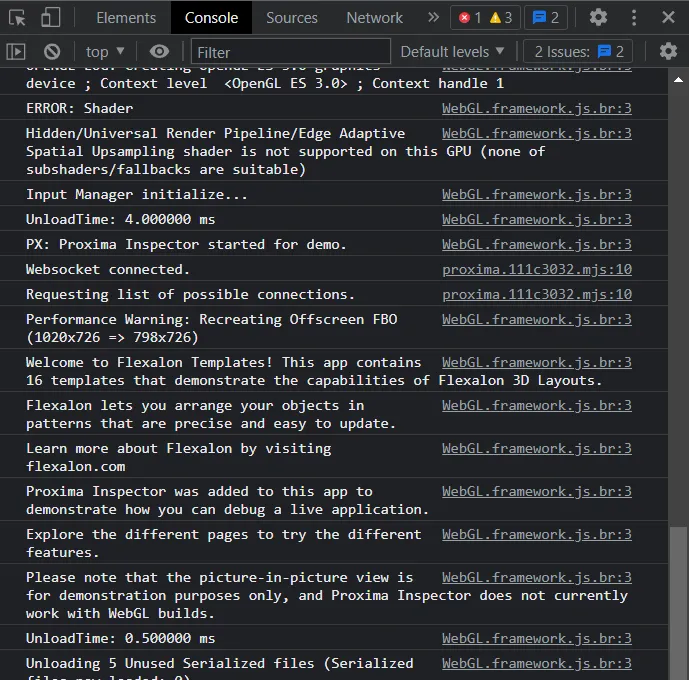Viewport: 689px width, 680px height.
Task: Open DevTools settings gear in top bar
Action: (598, 18)
